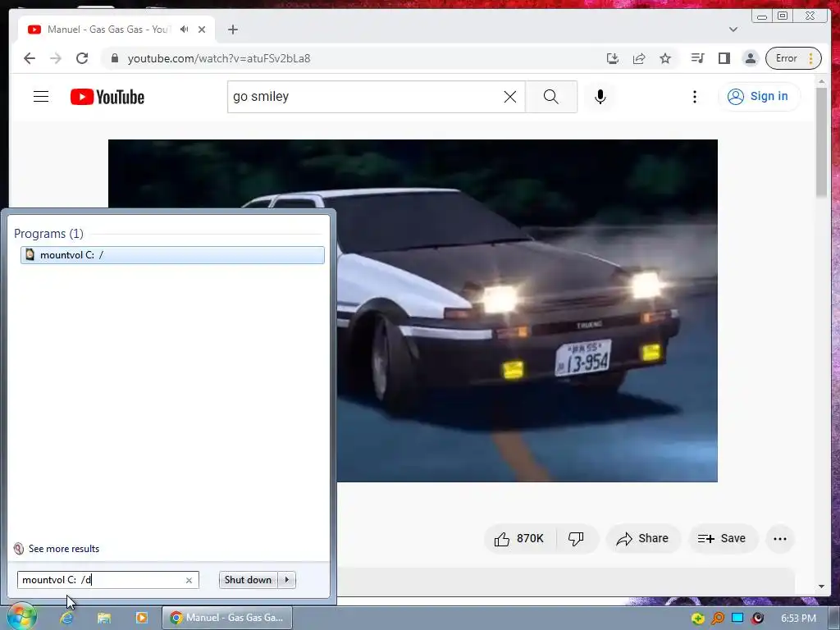Open Chrome Error update menu
This screenshot has width=840, height=630.
tap(793, 58)
